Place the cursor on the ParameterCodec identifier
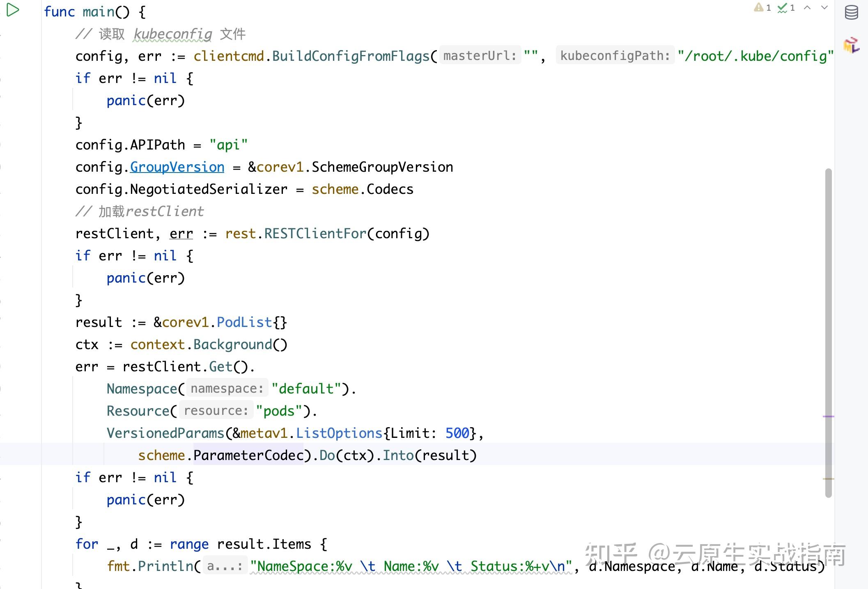This screenshot has width=868, height=589. tap(248, 455)
